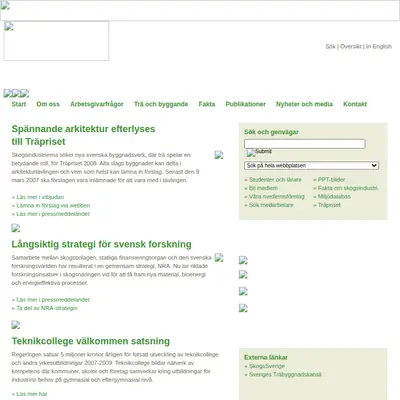Screen dimensions: 400x400
Task: Switch to the In English version
Action: [379, 46]
